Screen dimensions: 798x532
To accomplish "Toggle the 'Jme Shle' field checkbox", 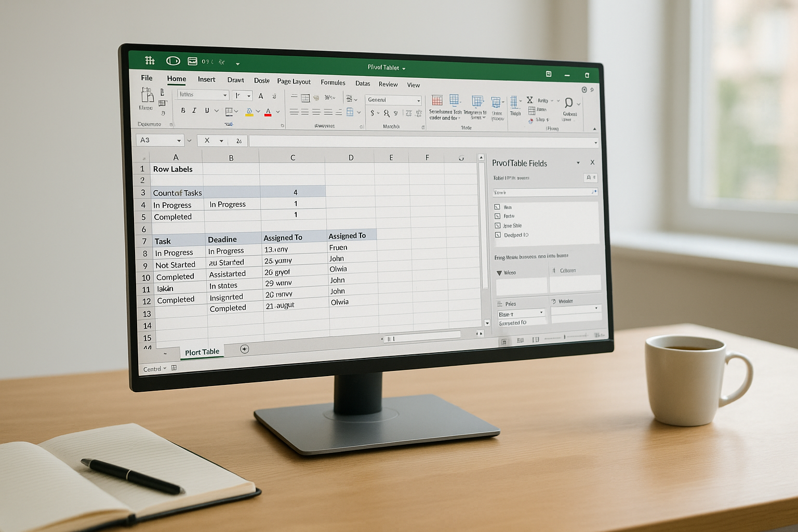I will [x=498, y=225].
